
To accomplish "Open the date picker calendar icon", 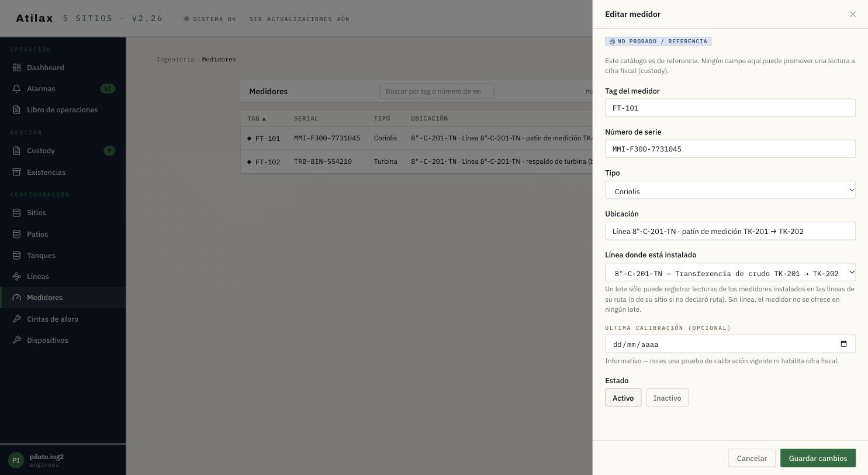I will click(843, 344).
